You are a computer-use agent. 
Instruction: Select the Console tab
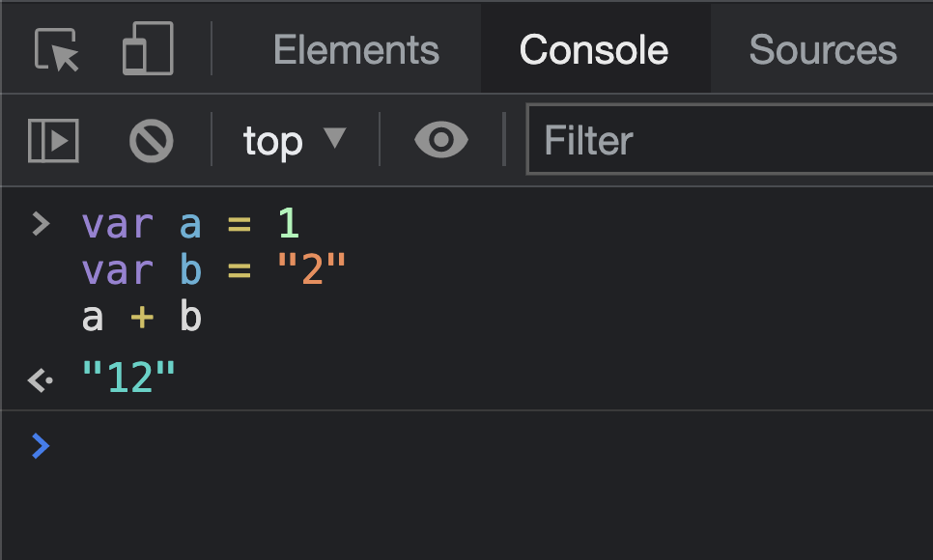(594, 48)
